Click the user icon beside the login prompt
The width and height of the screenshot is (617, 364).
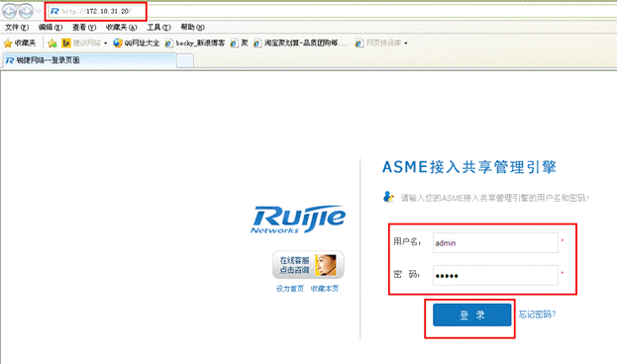(x=388, y=197)
